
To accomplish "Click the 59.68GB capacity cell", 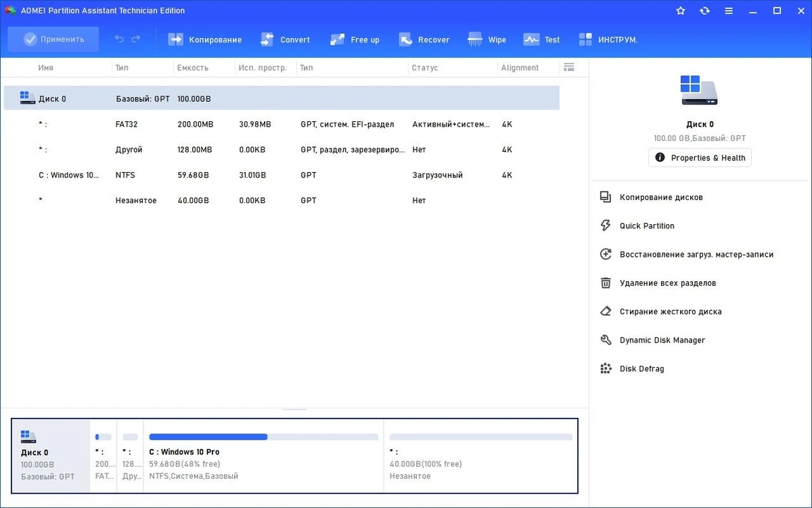I will [x=193, y=175].
